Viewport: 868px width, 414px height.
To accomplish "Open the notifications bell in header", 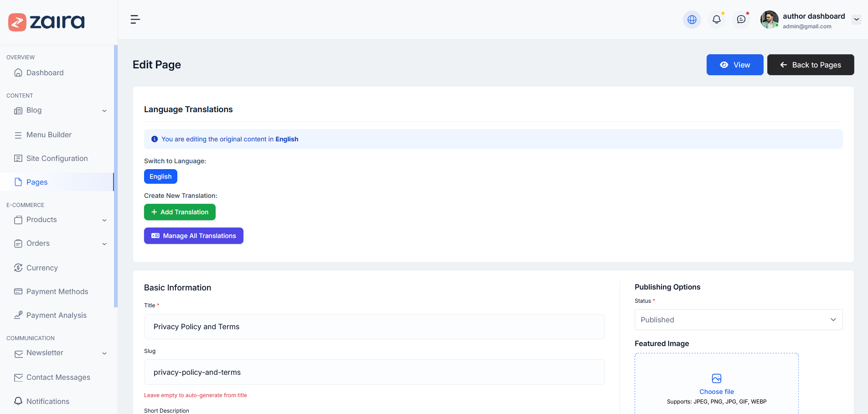I will (x=716, y=20).
